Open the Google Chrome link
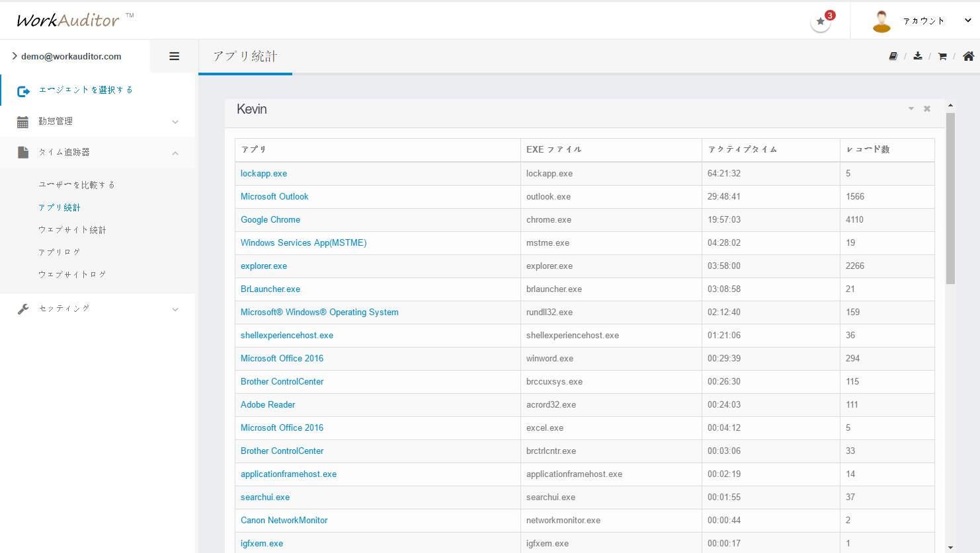 pyautogui.click(x=270, y=220)
